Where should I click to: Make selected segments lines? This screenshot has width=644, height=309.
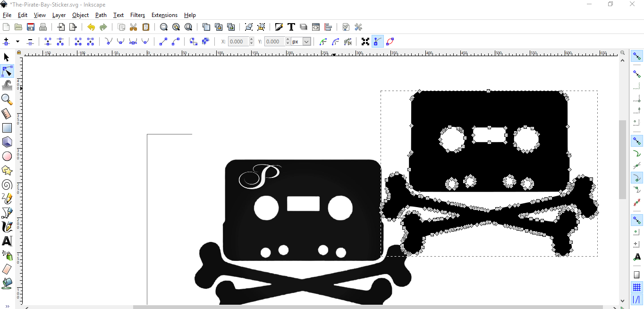163,42
